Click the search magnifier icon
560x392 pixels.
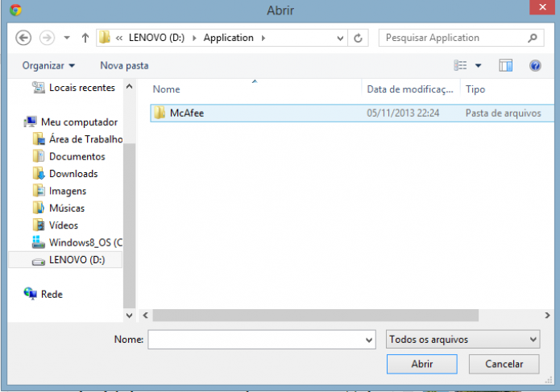(x=532, y=38)
